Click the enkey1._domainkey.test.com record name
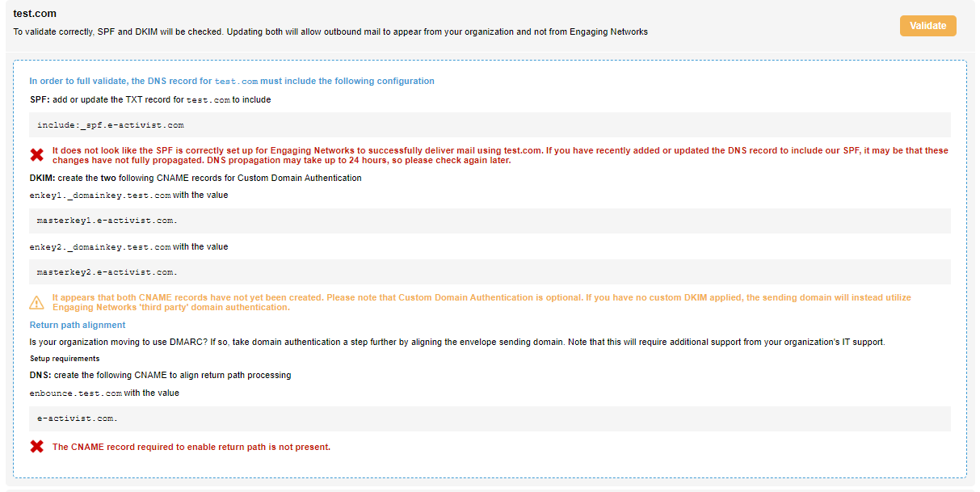This screenshot has height=492, width=980. (x=100, y=196)
